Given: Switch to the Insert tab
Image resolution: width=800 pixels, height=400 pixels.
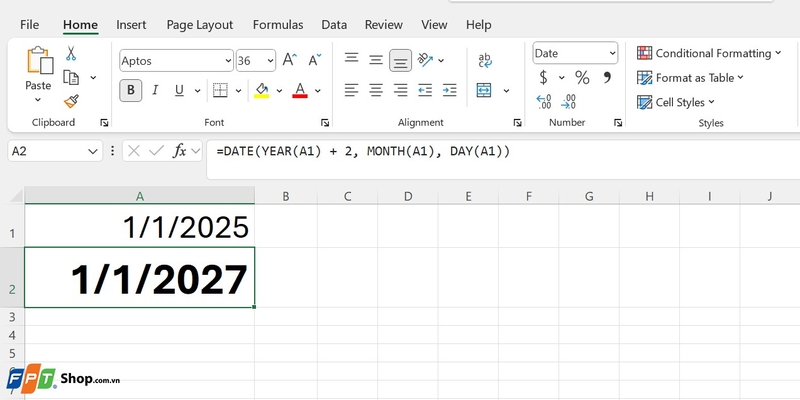Looking at the screenshot, I should point(131,24).
